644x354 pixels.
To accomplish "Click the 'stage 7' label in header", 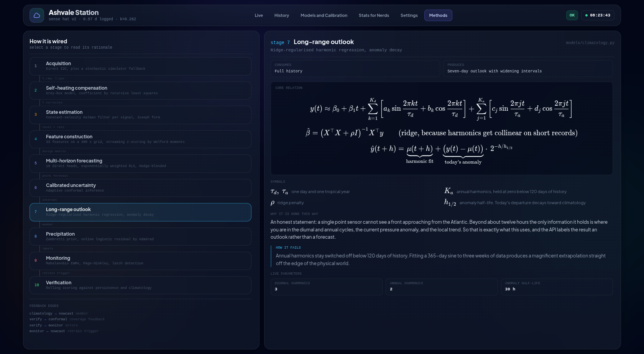I will pyautogui.click(x=280, y=43).
